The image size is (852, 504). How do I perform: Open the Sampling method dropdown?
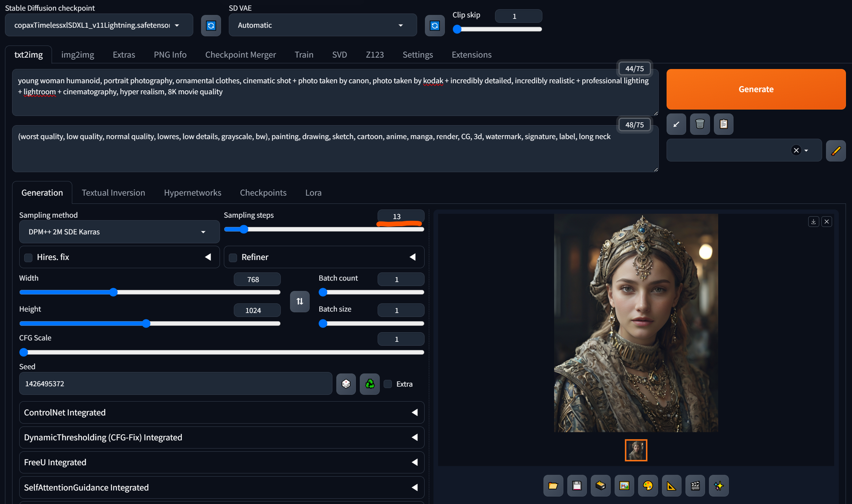[x=119, y=232]
